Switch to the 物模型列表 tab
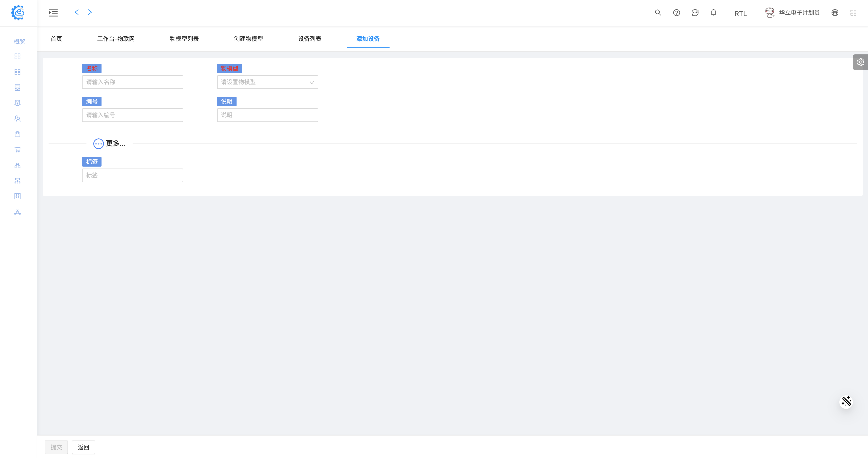Image resolution: width=868 pixels, height=458 pixels. pos(184,39)
